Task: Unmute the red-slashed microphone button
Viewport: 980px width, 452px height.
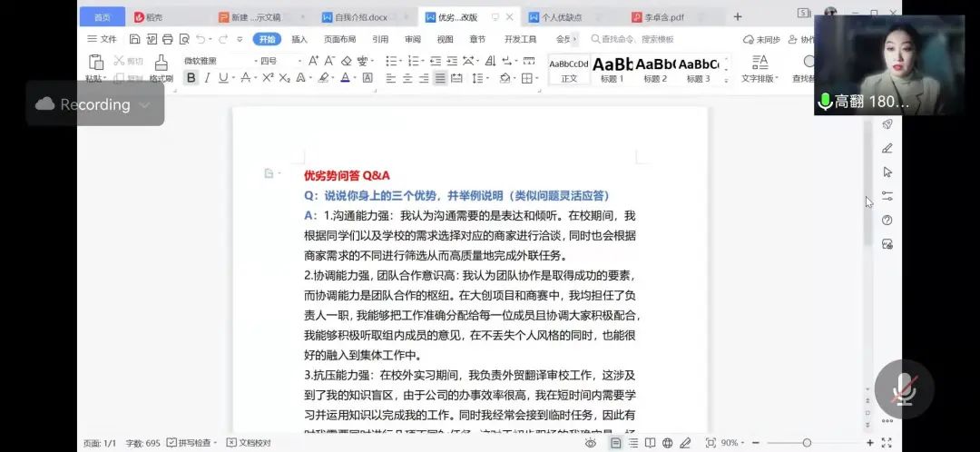Action: coord(904,389)
